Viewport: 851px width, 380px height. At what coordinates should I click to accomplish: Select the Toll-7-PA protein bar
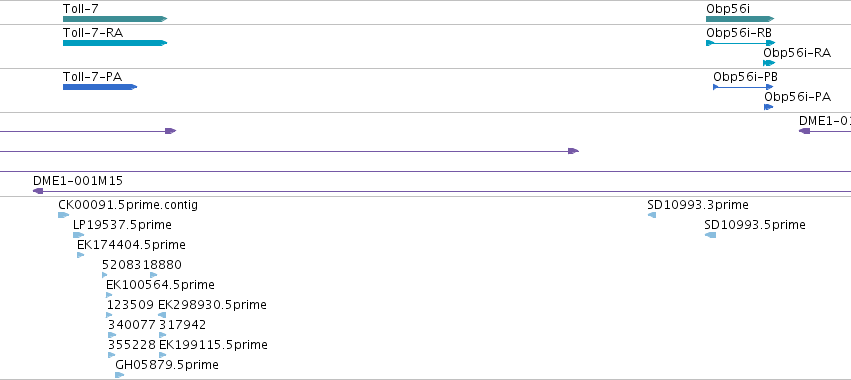[100, 87]
